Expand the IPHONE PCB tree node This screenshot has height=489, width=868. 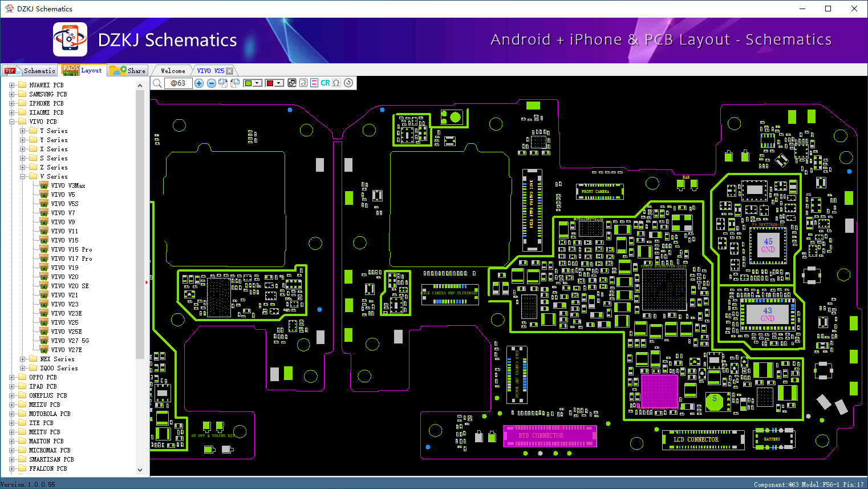click(11, 103)
